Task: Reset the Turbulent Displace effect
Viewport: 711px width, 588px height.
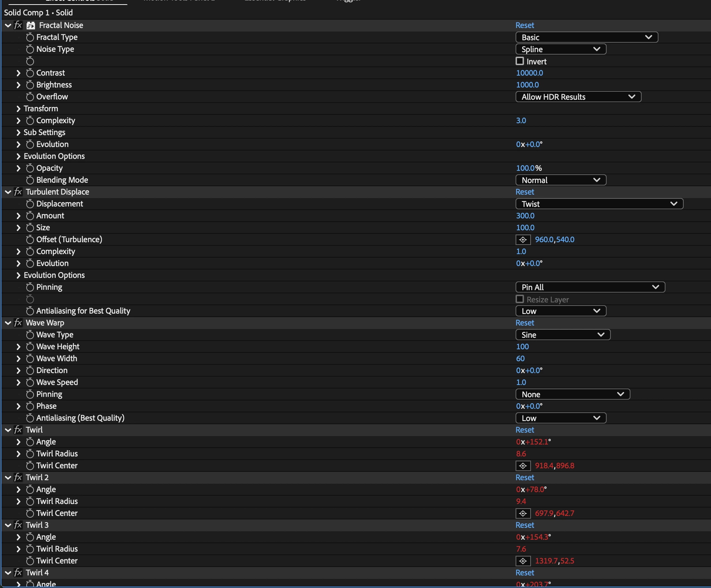Action: pos(524,192)
